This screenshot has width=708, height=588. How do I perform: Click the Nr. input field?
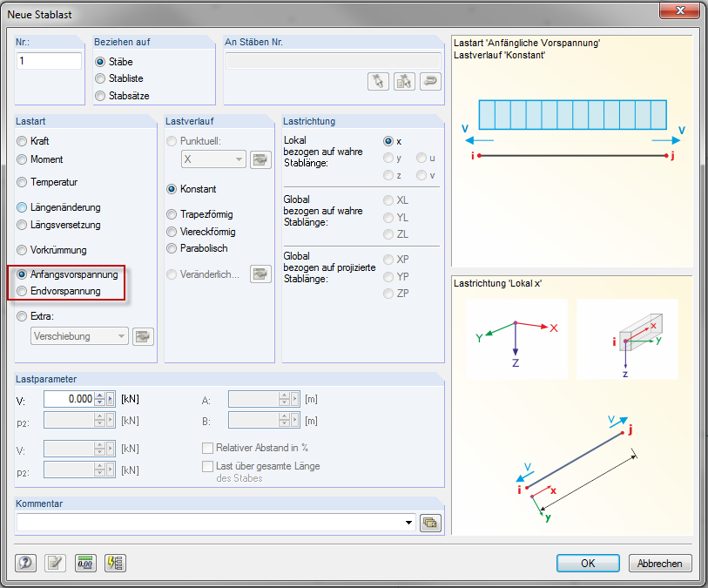tap(49, 61)
